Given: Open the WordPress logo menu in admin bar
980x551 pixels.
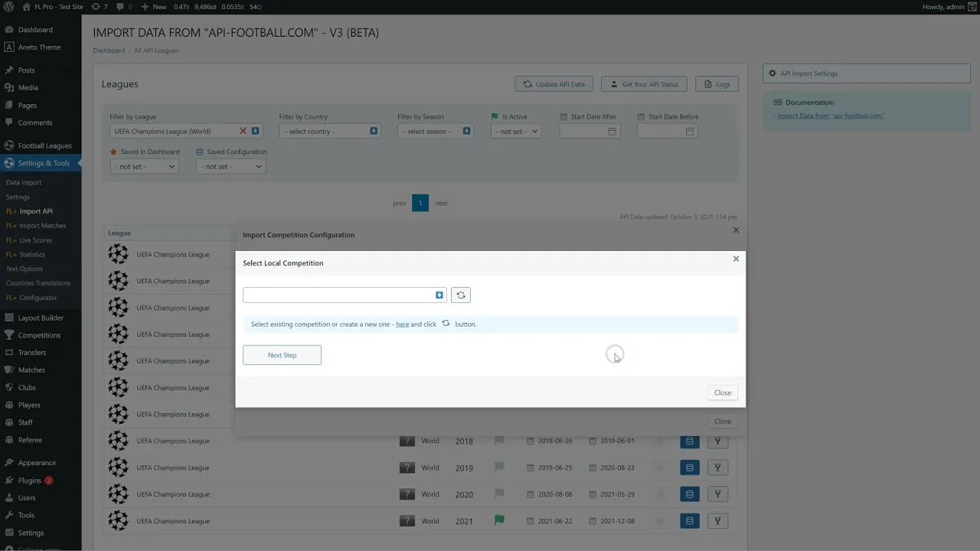Looking at the screenshot, I should tap(9, 7).
